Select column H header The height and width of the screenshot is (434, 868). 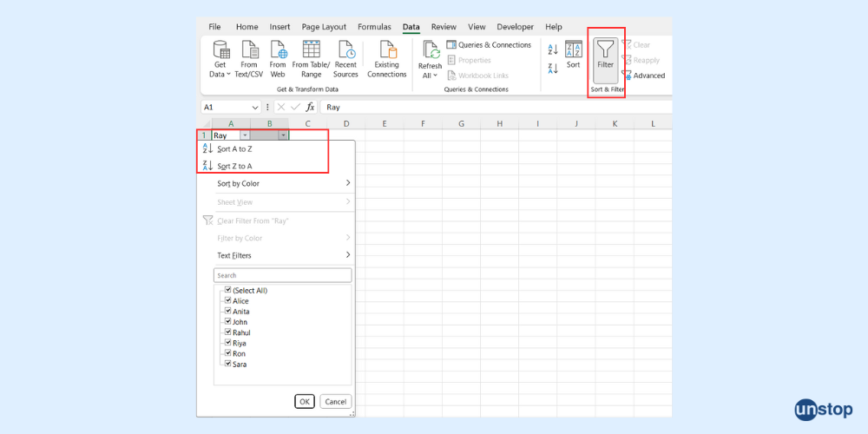499,123
